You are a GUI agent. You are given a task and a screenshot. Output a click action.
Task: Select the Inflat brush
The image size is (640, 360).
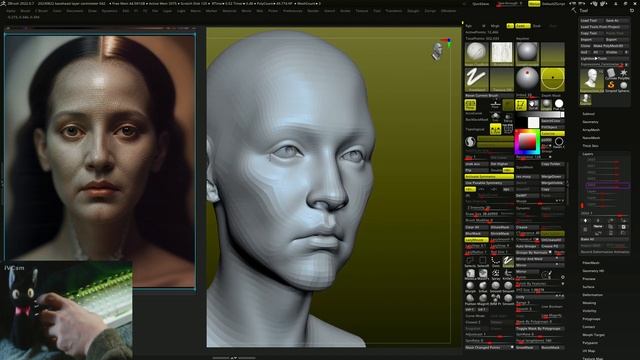click(x=483, y=287)
